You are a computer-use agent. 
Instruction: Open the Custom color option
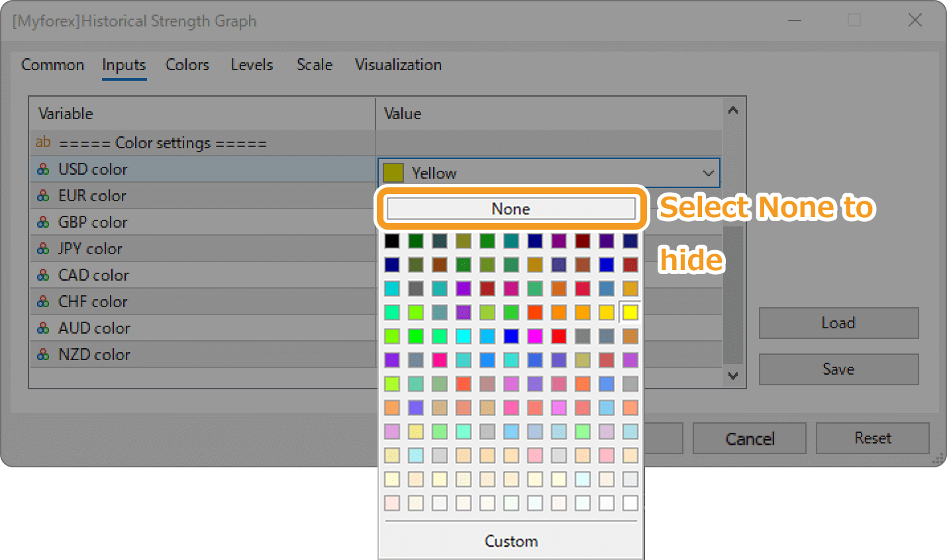click(x=511, y=541)
